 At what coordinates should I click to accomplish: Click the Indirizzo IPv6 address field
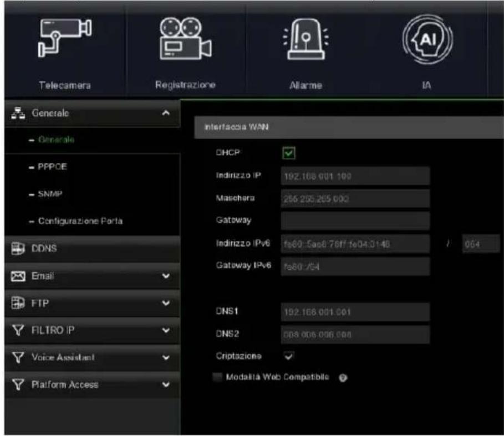[x=355, y=244]
